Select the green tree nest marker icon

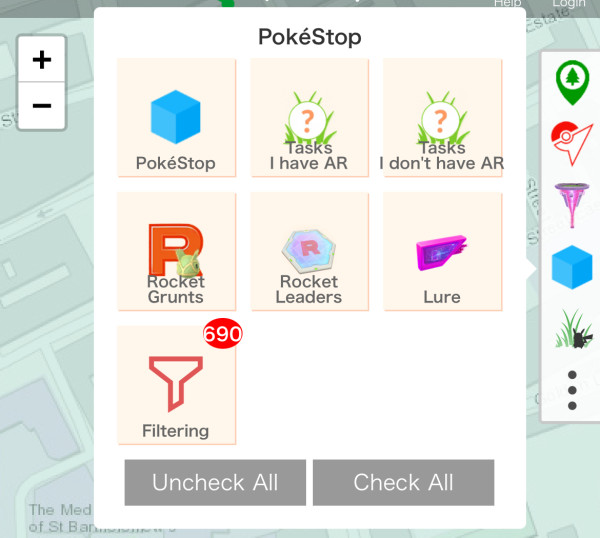click(572, 83)
